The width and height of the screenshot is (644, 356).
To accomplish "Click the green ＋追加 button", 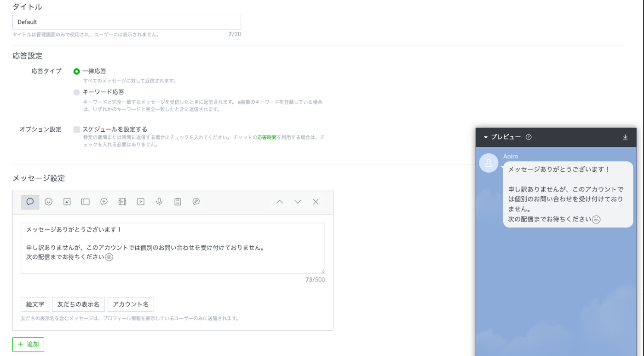I will pyautogui.click(x=28, y=344).
